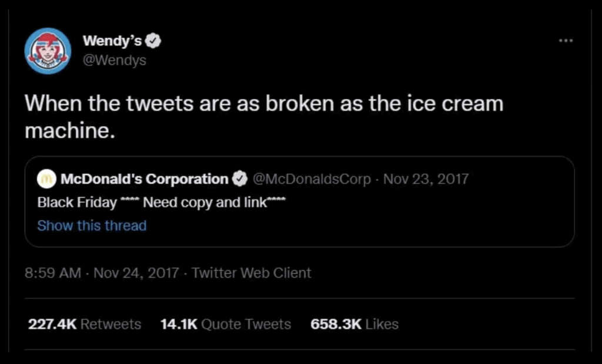Click the Twitter Web Client source label
Image resolution: width=602 pixels, height=364 pixels.
250,273
